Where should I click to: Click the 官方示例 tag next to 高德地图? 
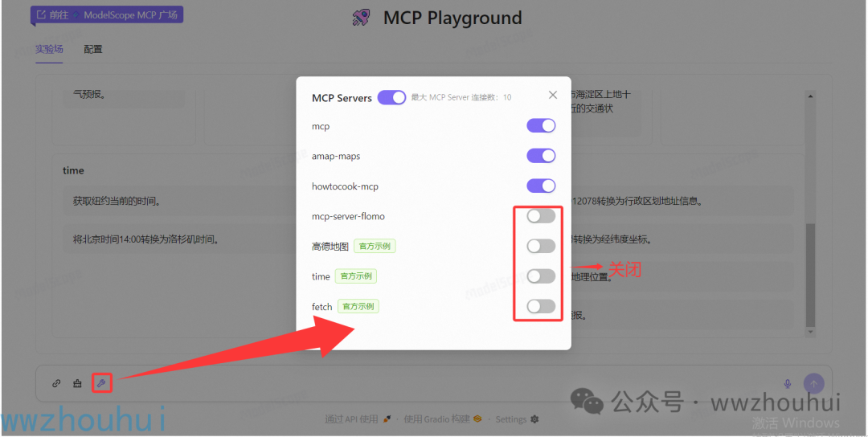[375, 246]
